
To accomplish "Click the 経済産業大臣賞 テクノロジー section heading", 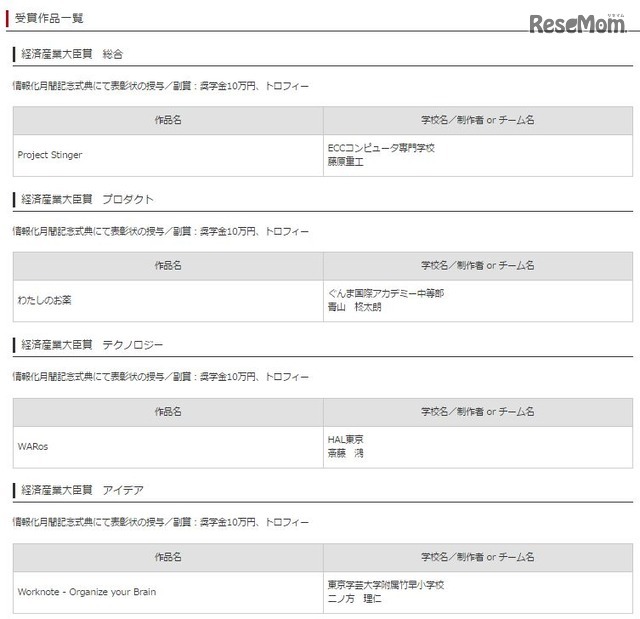I will point(92,345).
